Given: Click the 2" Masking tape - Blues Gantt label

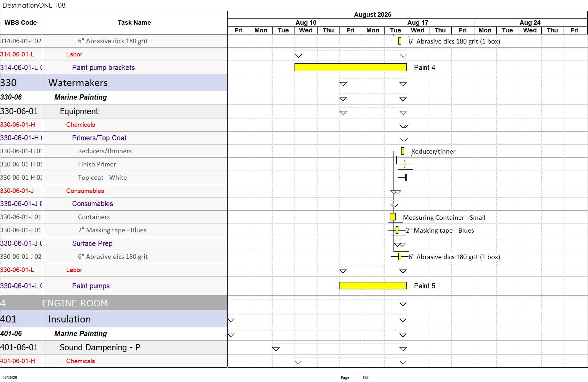Looking at the screenshot, I should coord(440,231).
